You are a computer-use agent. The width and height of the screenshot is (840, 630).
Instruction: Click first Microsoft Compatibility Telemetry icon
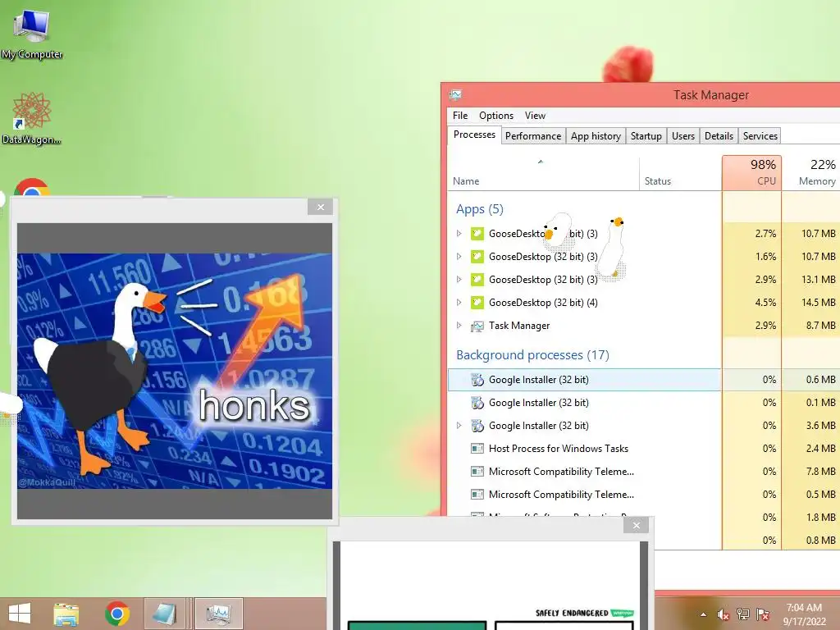click(x=477, y=472)
